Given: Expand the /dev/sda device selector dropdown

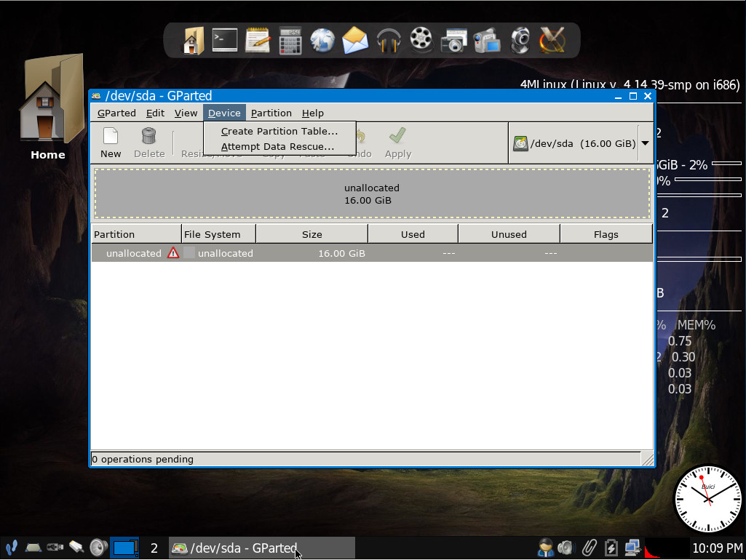Looking at the screenshot, I should [x=645, y=143].
